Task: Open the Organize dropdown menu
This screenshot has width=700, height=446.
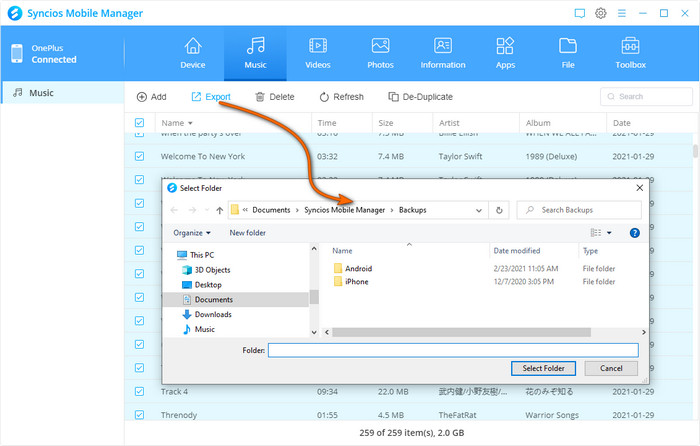Action: (x=192, y=233)
